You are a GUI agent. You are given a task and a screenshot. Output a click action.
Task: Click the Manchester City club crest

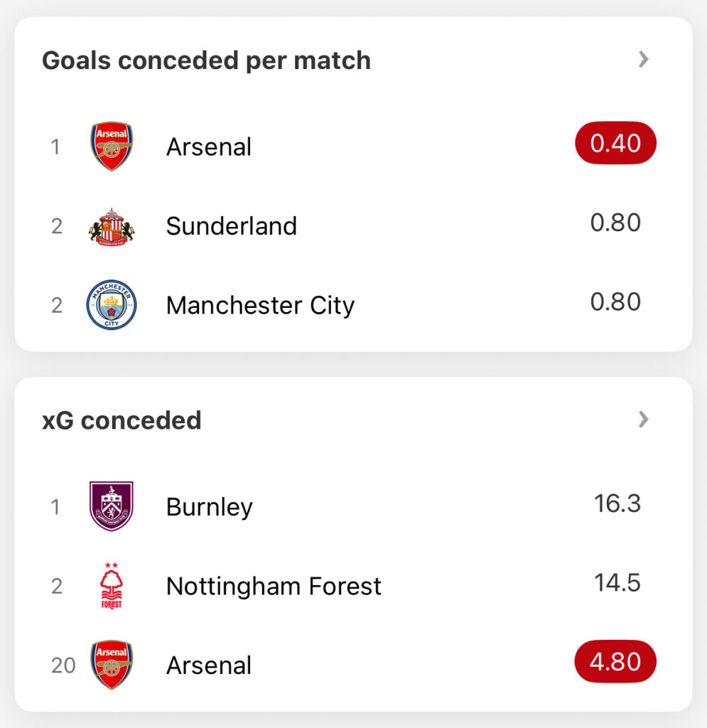[112, 305]
